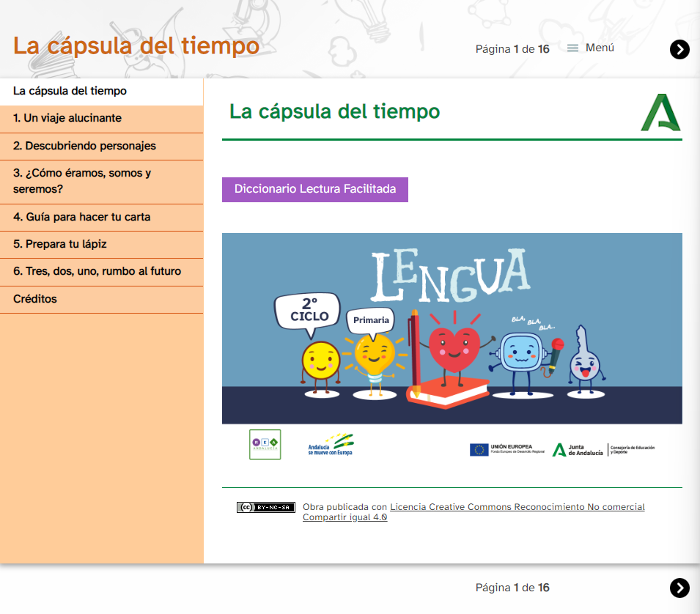
Task: Click the Lengua 2º Ciclo banner image
Action: point(452,328)
